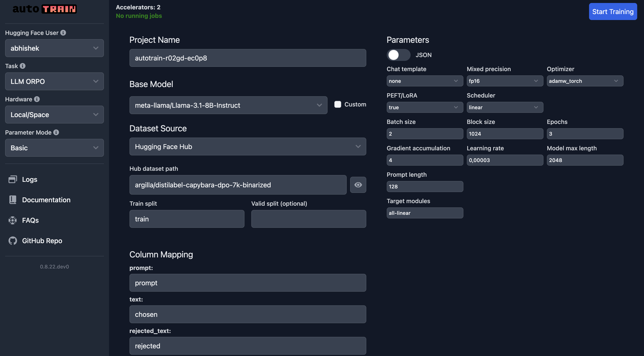This screenshot has height=356, width=644.
Task: Click the Hugging Face Hub dataset source
Action: 248,146
